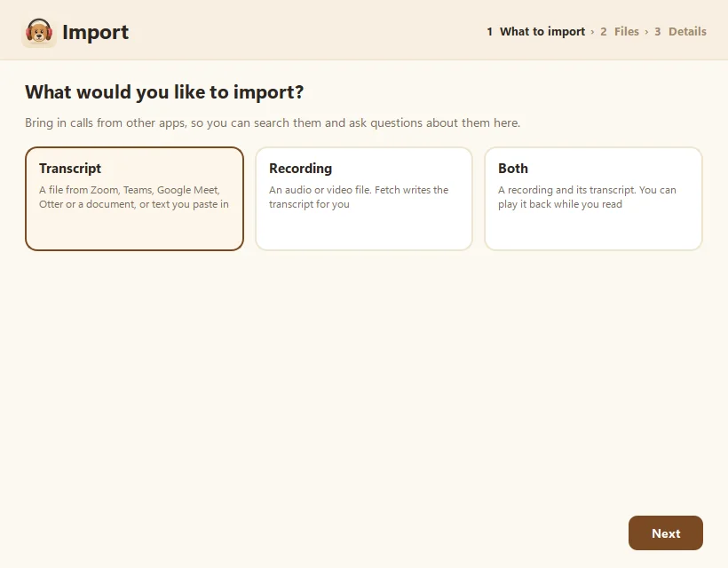This screenshot has width=728, height=568.
Task: Select the Transcript import option card
Action: 134,199
